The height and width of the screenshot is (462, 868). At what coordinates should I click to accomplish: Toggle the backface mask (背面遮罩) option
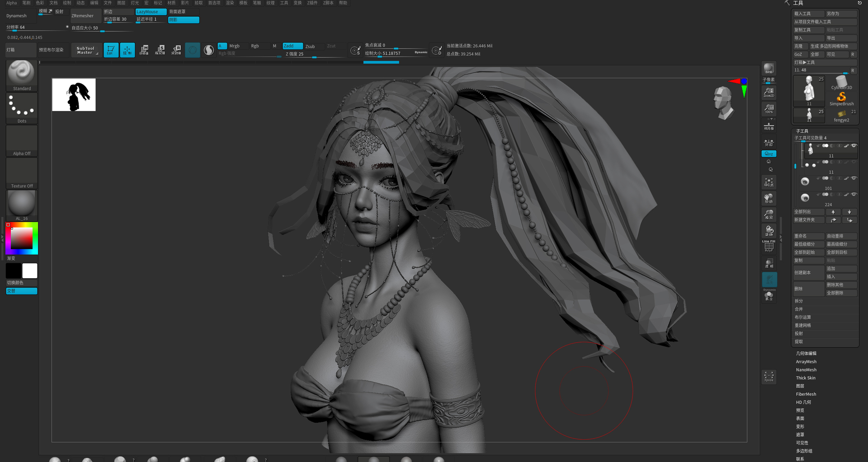pos(184,12)
